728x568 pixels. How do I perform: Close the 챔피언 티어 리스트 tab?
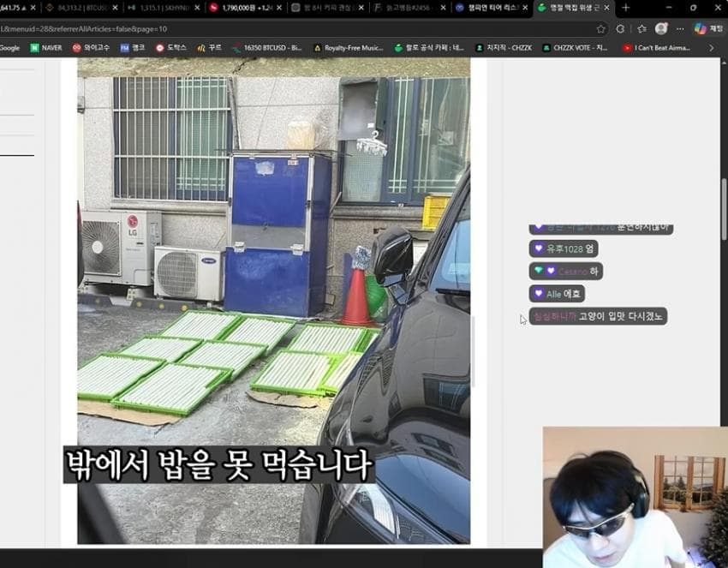pos(525,8)
